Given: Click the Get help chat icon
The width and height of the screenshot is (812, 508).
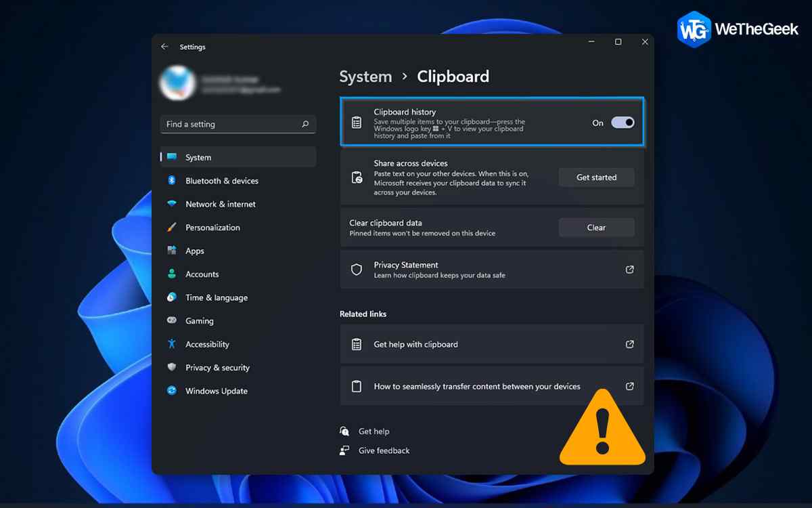Looking at the screenshot, I should tap(345, 431).
